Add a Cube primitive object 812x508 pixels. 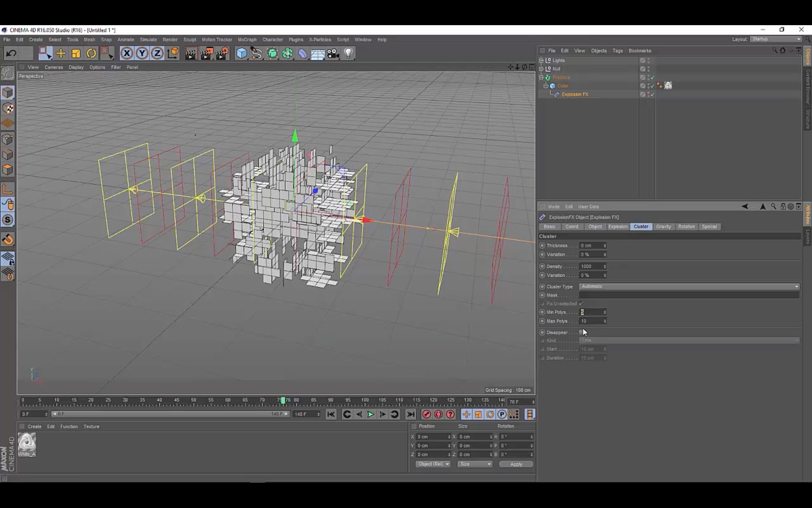click(242, 53)
